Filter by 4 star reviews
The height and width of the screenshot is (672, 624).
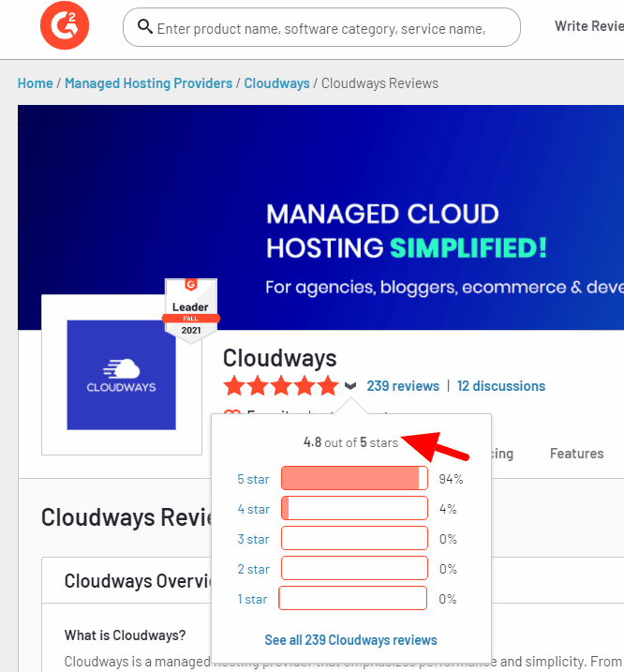(x=253, y=509)
